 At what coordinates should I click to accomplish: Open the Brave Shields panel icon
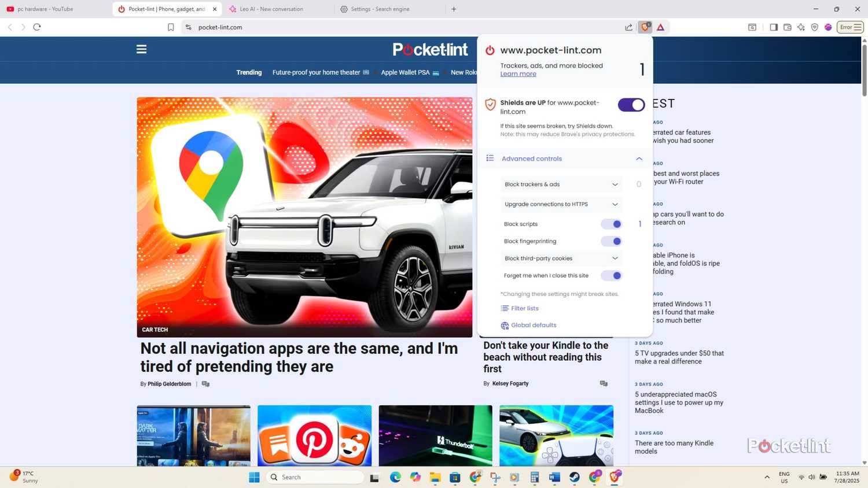645,27
